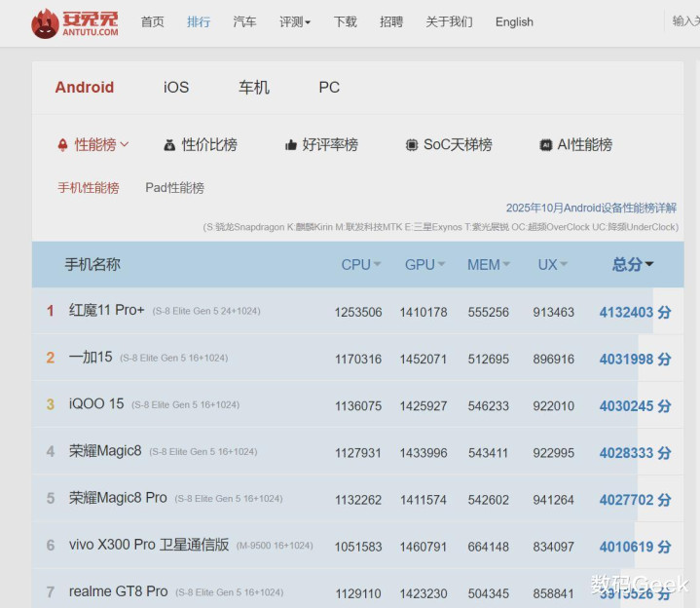Click the AnTuTu logo icon
This screenshot has height=608, width=700.
45,23
